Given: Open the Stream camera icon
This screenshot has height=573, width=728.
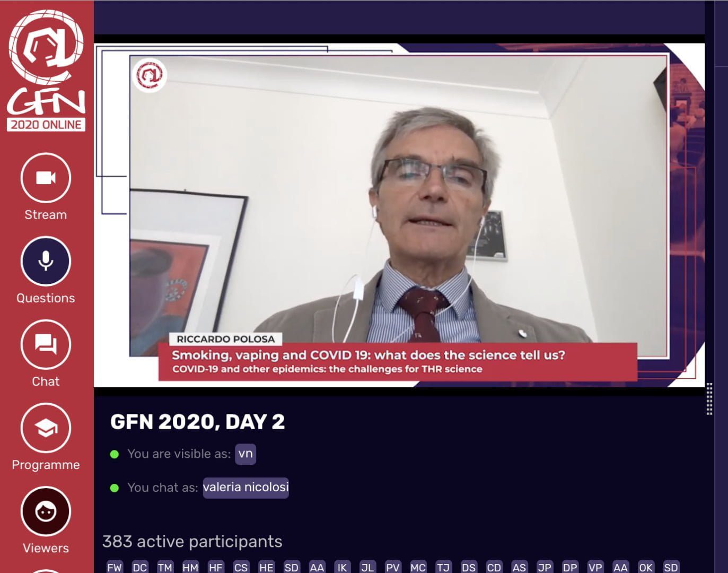Looking at the screenshot, I should coord(46,178).
